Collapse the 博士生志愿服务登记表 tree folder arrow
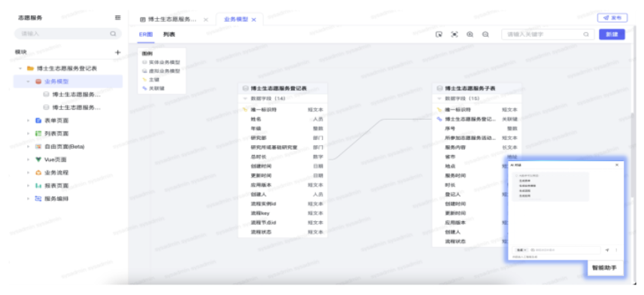644x295 pixels. click(20, 68)
